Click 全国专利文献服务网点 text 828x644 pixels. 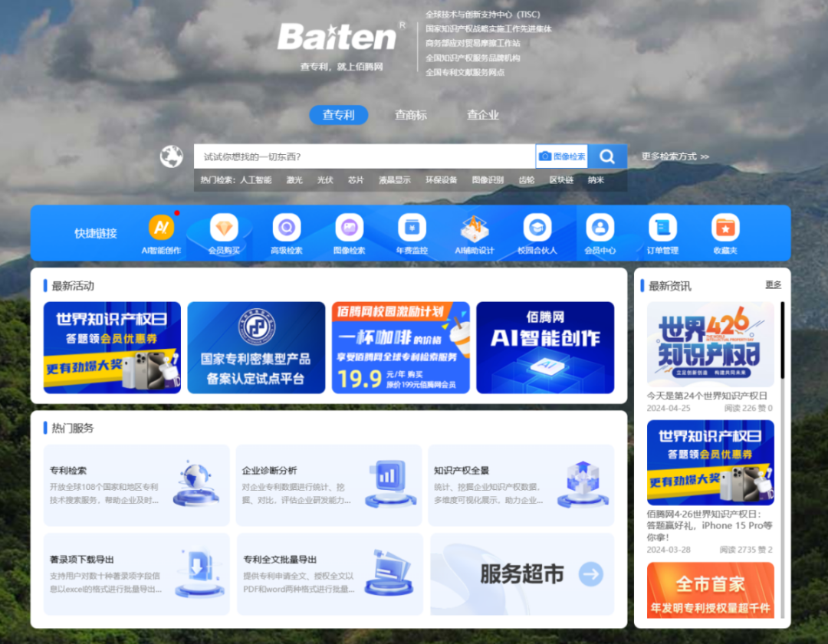(465, 72)
